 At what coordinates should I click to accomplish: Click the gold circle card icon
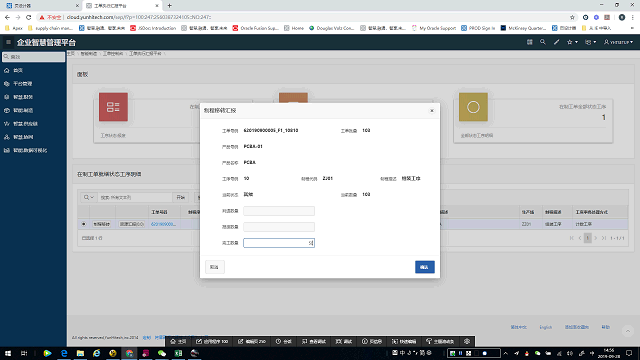coord(473,107)
